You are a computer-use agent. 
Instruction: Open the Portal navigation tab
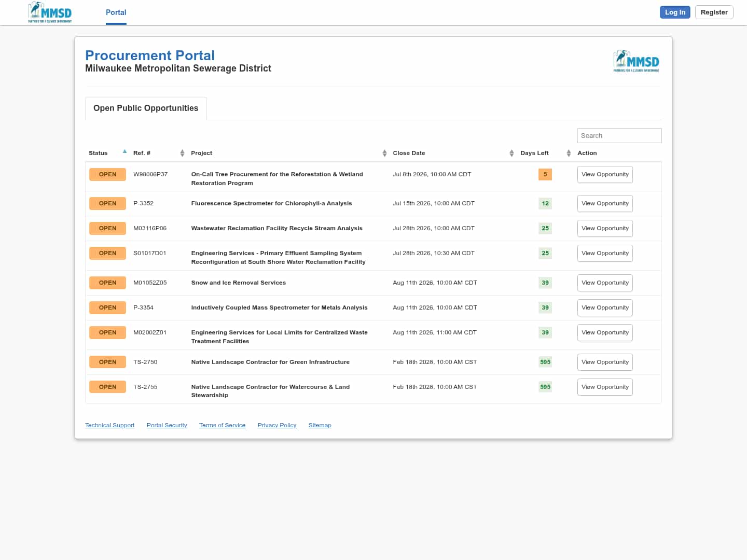[116, 12]
